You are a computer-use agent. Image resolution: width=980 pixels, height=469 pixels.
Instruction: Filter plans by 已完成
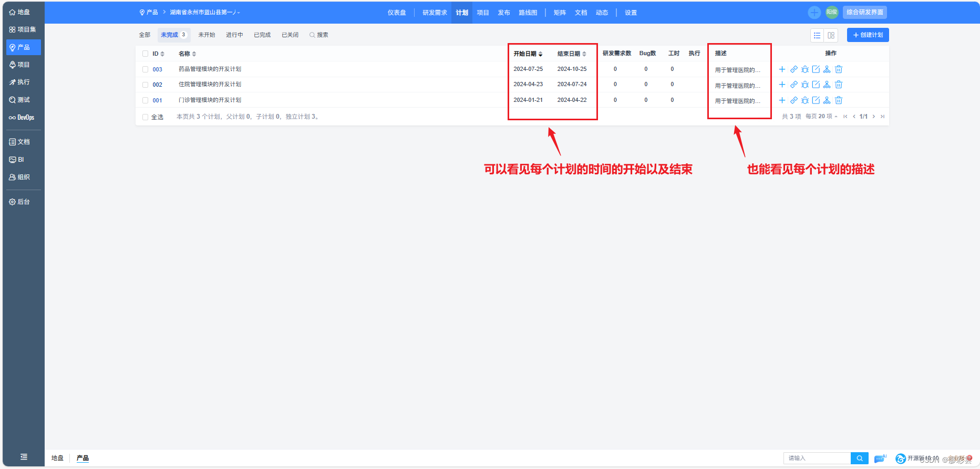(x=262, y=35)
